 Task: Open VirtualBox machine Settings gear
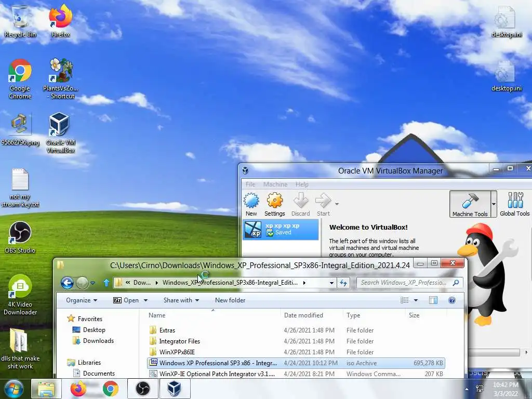[274, 204]
